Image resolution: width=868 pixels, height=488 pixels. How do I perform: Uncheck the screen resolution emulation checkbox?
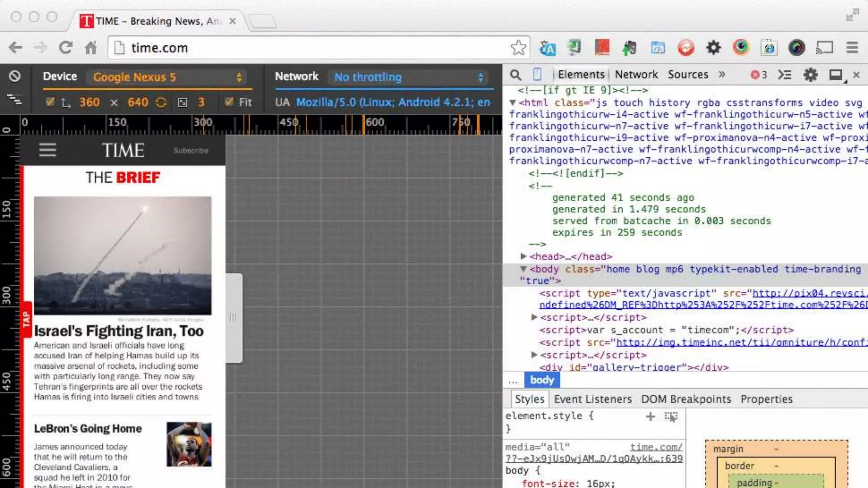50,102
